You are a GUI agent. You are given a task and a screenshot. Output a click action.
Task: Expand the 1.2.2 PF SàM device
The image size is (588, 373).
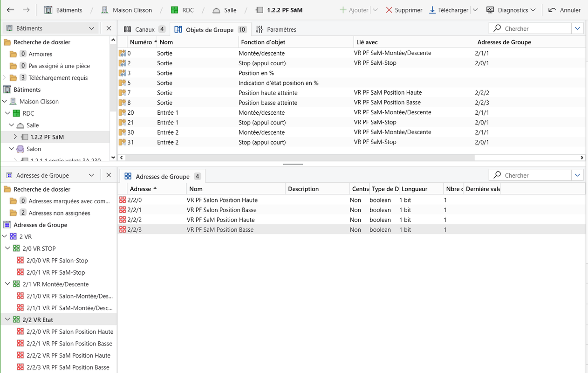pos(15,137)
